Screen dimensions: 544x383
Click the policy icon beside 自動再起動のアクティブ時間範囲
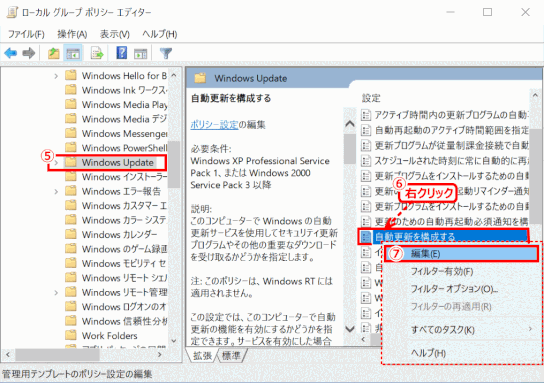coord(366,130)
